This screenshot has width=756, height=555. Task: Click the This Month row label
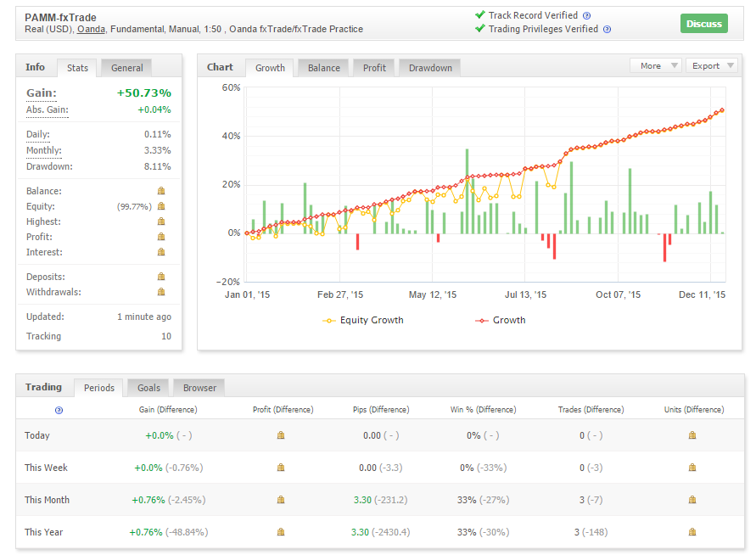[48, 500]
